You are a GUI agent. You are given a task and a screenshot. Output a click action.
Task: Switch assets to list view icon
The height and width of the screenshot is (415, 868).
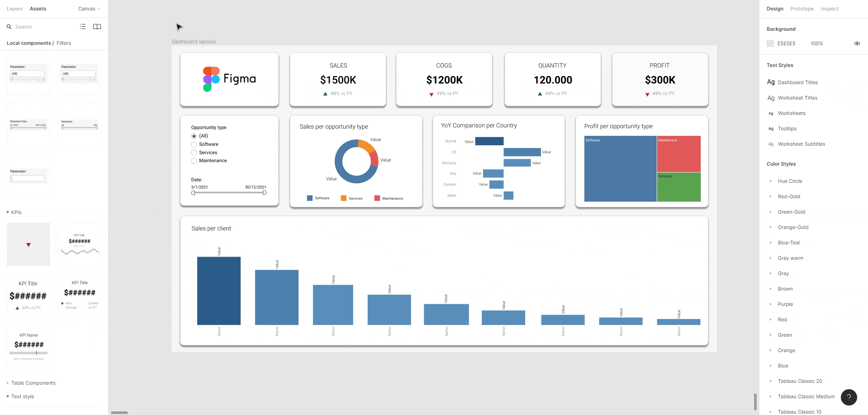click(83, 27)
